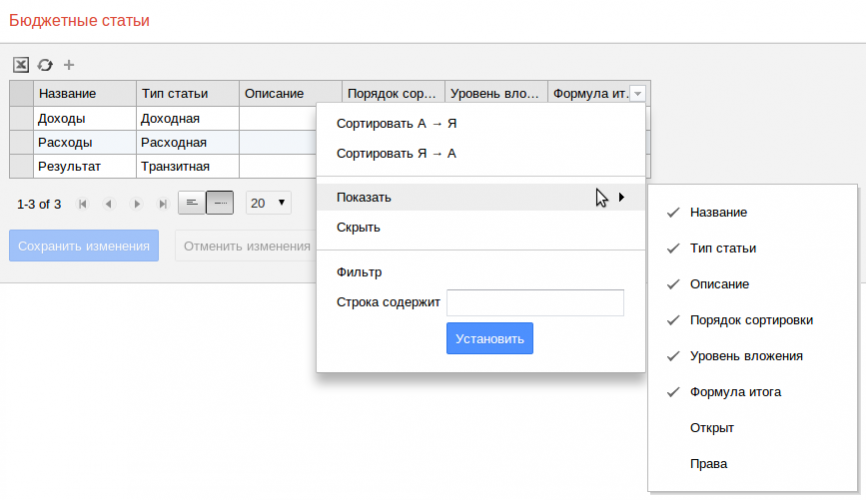Image resolution: width=866 pixels, height=500 pixels.
Task: Switch to compact single-line row mode
Action: [x=220, y=203]
